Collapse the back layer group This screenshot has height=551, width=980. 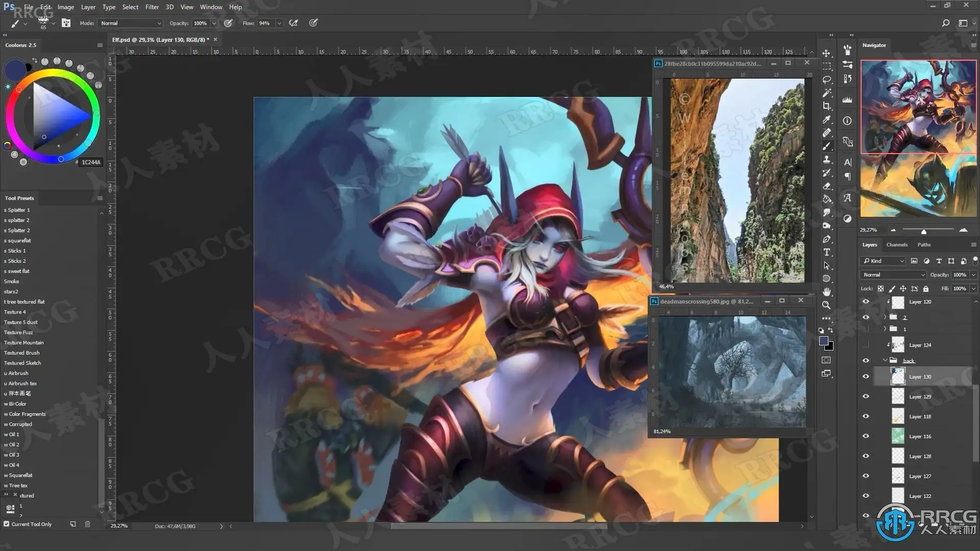(885, 360)
